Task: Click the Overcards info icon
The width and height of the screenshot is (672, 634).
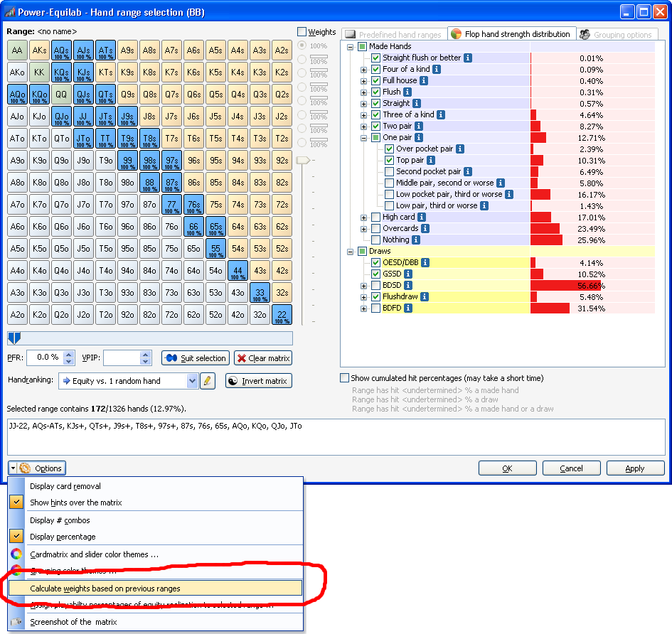Action: pos(425,228)
